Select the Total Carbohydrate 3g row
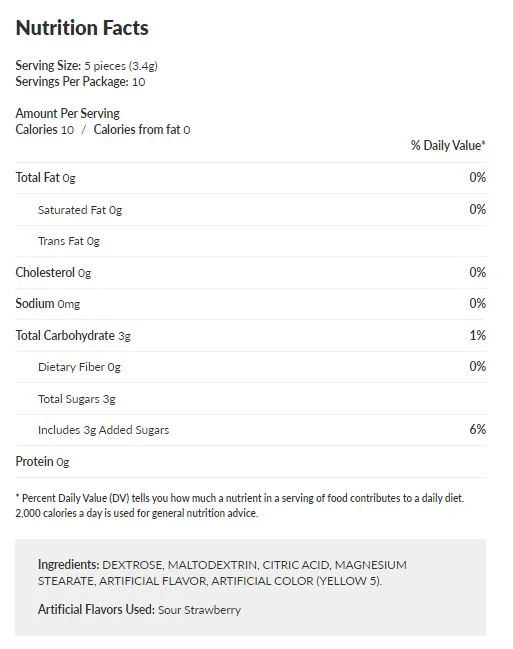 pyautogui.click(x=251, y=335)
